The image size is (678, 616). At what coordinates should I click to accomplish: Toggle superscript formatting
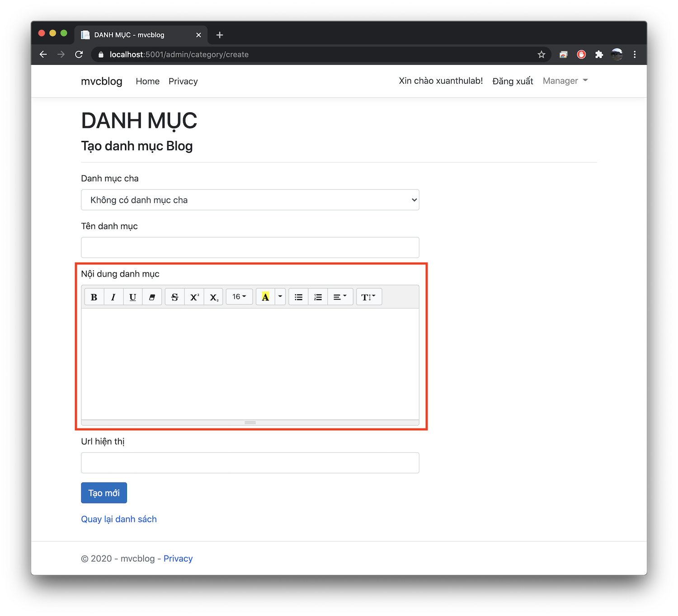[194, 297]
